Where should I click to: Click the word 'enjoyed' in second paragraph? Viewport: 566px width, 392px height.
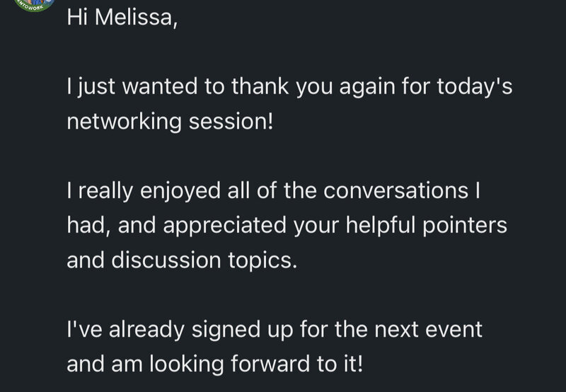tap(180, 191)
